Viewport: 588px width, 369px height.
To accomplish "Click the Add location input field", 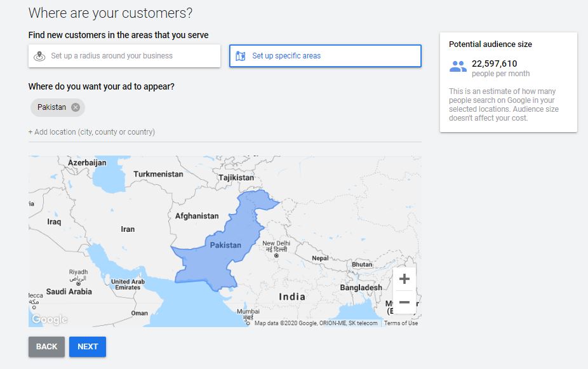I will click(x=91, y=132).
